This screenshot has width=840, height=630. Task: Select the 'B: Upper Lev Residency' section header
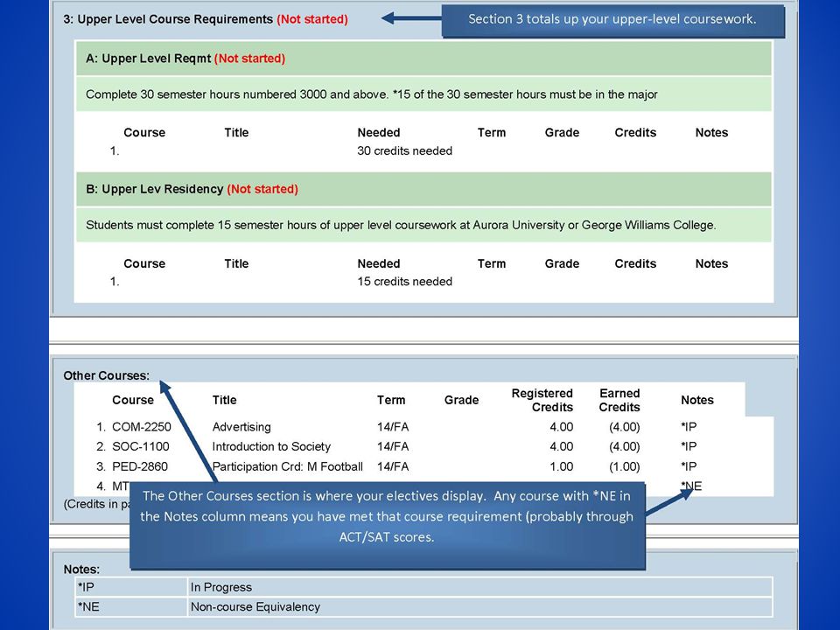click(423, 189)
